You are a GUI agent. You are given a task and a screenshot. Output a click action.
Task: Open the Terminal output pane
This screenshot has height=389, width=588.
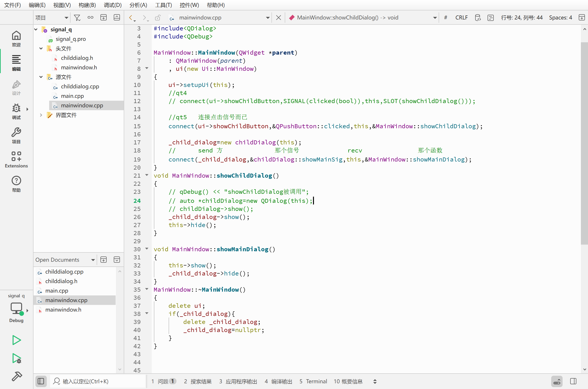(x=313, y=381)
